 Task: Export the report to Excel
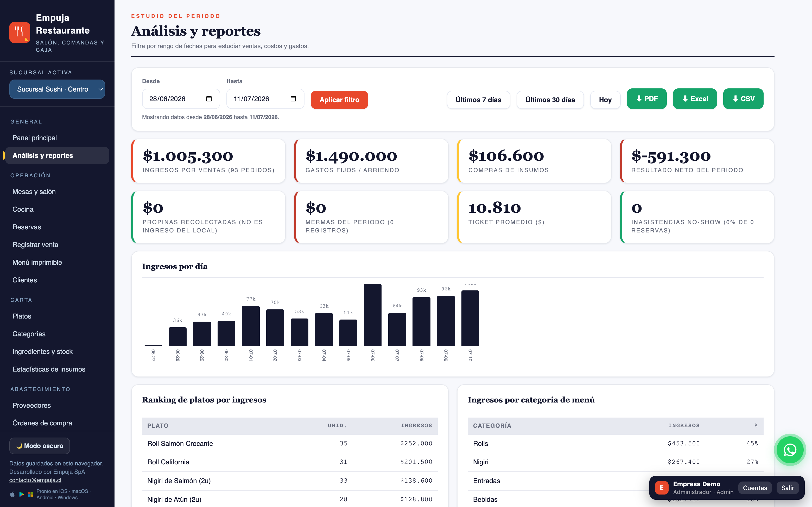[695, 99]
